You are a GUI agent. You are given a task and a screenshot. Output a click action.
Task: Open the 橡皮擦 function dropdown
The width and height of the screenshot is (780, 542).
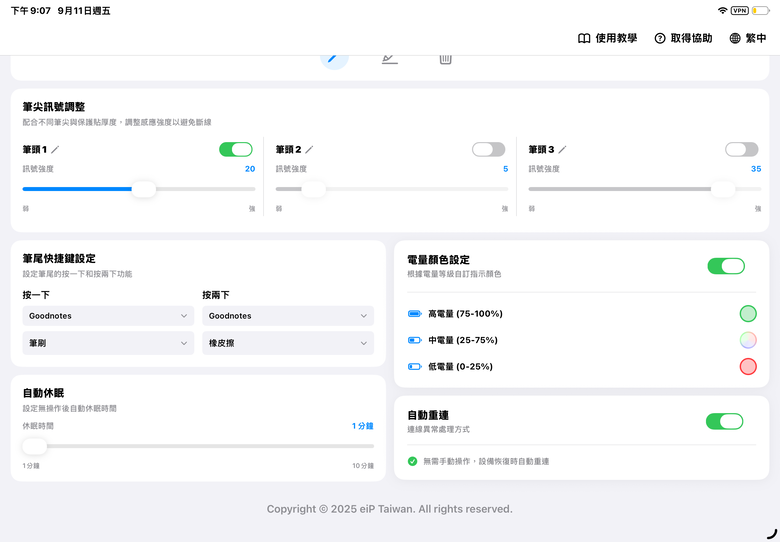coord(288,343)
